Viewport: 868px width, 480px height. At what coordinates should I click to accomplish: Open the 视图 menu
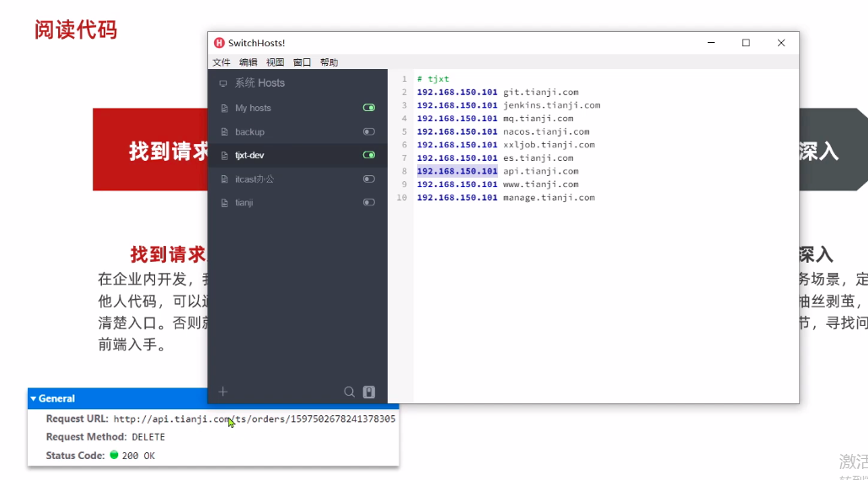pyautogui.click(x=275, y=62)
